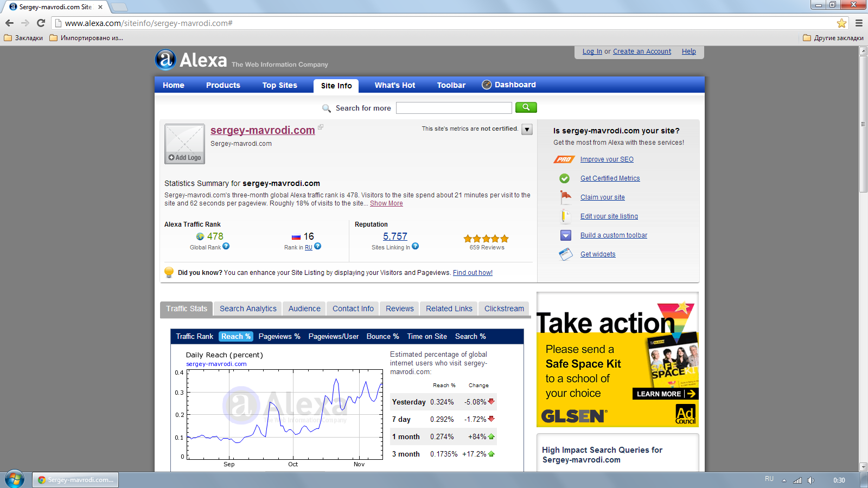Click the browser back arrow
This screenshot has width=868, height=488.
click(9, 23)
